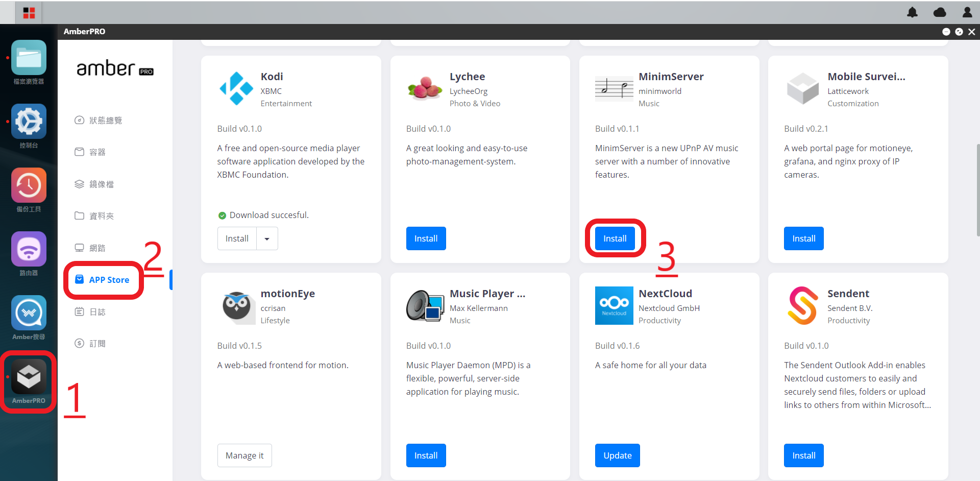The height and width of the screenshot is (481, 980).
Task: Click the Nextcloud GmbH publisher name
Action: pyautogui.click(x=669, y=308)
